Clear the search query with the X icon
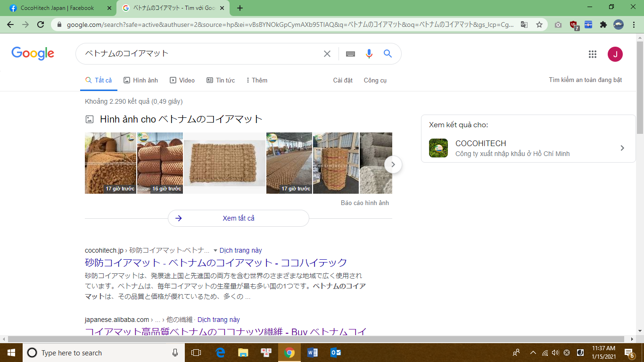 point(327,54)
